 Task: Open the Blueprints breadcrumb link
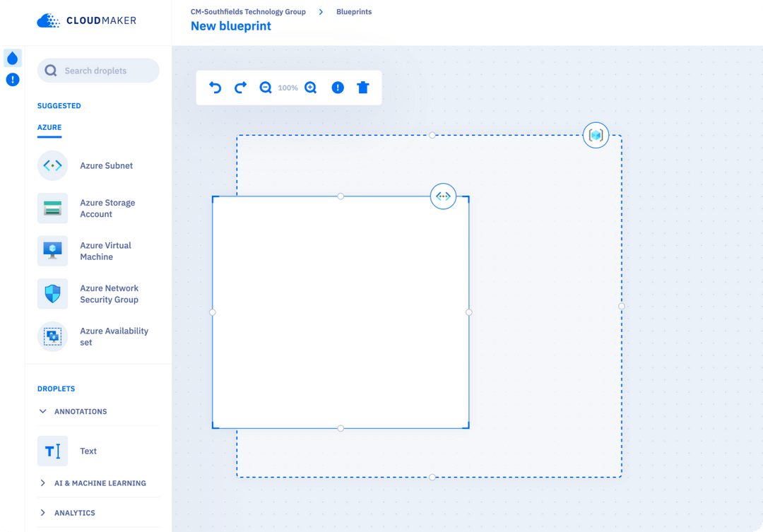pos(353,11)
